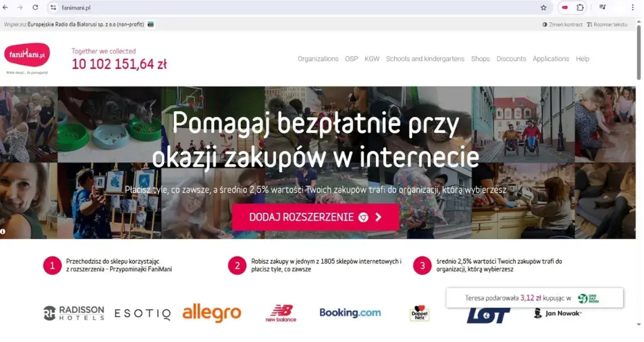This screenshot has width=644, height=342.
Task: Open the browser extensions puzzle icon
Action: tap(580, 7)
